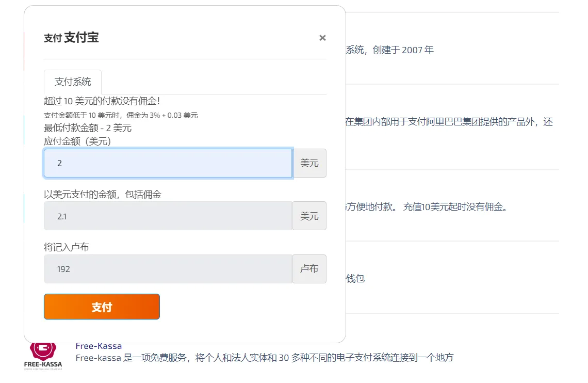
Task: Close the 支付宝 payment dialog
Action: coord(322,38)
